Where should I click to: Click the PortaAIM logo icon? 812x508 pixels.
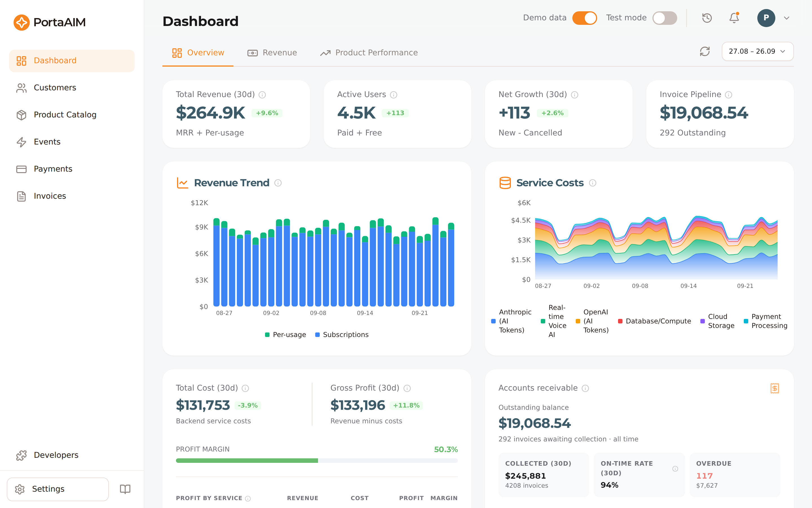pos(21,22)
